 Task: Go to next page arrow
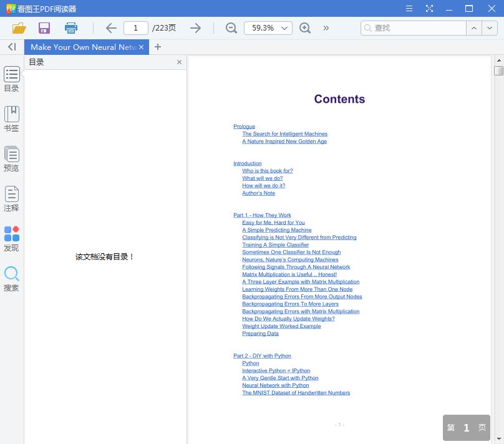pos(195,28)
